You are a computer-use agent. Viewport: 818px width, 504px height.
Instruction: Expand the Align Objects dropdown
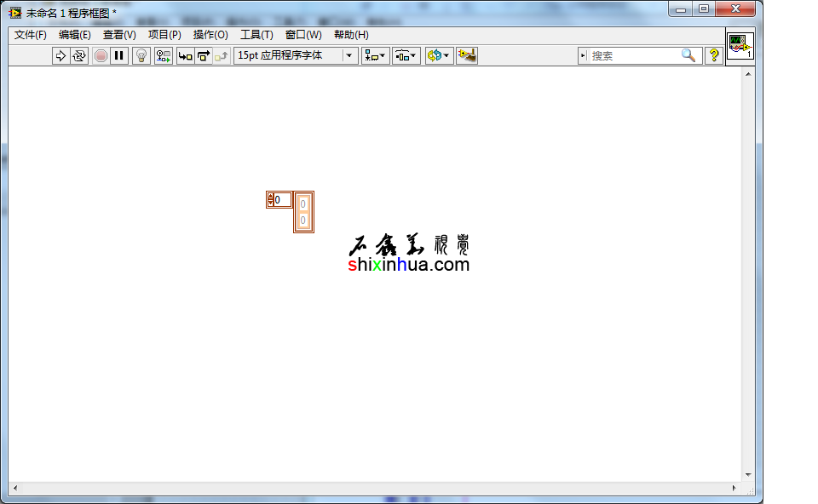pos(375,55)
